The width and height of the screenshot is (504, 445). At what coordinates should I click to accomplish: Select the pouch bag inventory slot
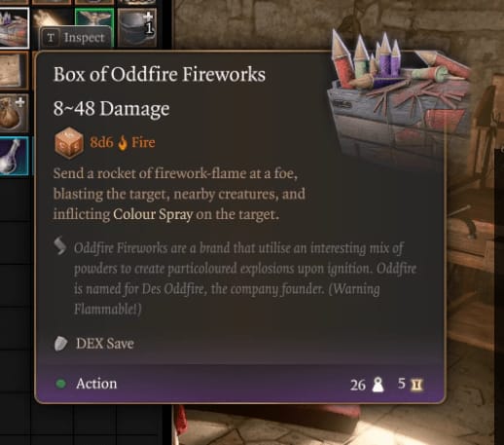[x=14, y=113]
